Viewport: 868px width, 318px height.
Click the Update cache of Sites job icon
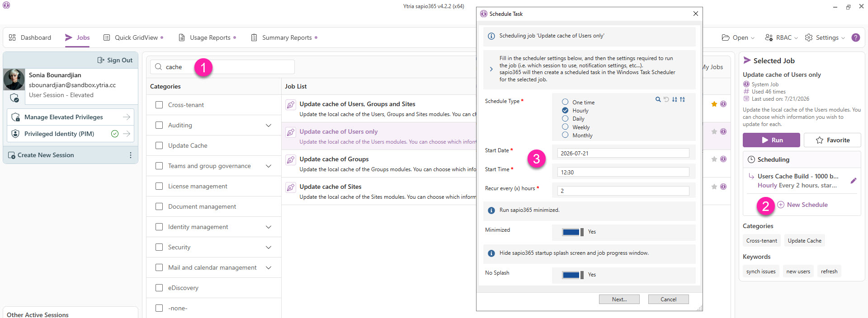[291, 187]
